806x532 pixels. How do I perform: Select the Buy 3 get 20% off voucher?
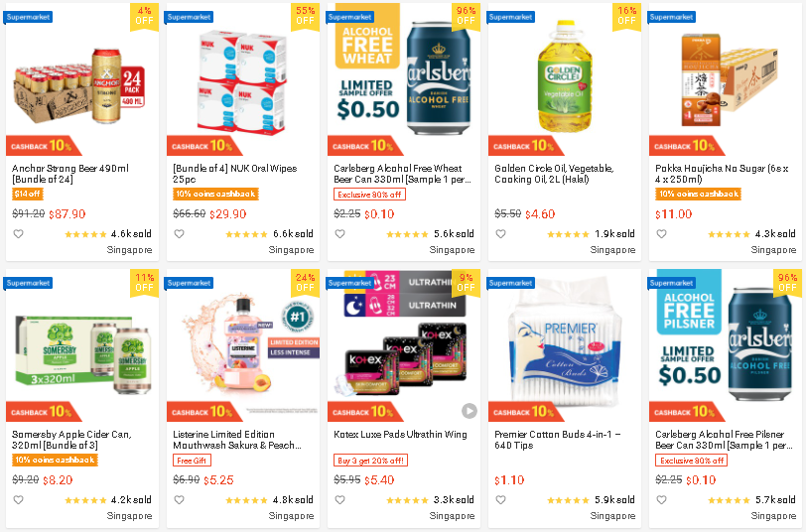pyautogui.click(x=370, y=460)
